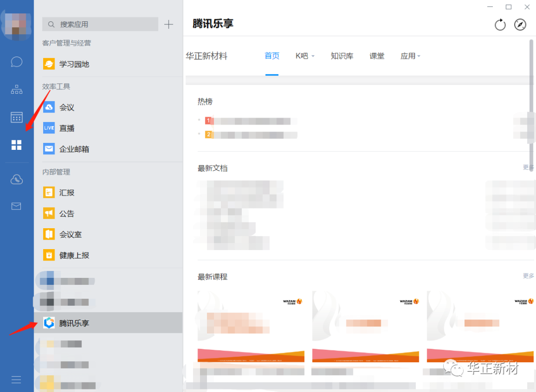Click 更多 link beside 最新文档
This screenshot has height=392, width=536.
528,167
